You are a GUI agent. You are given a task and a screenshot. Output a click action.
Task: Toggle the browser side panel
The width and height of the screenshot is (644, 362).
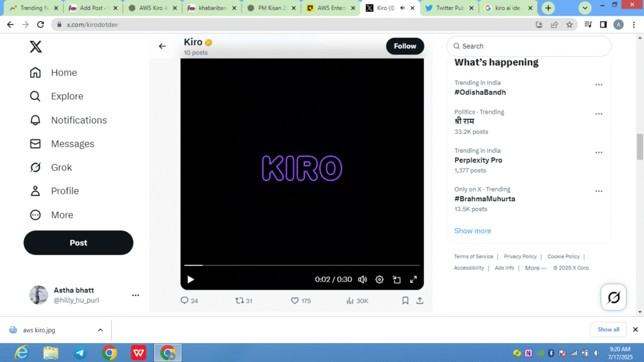tap(603, 25)
